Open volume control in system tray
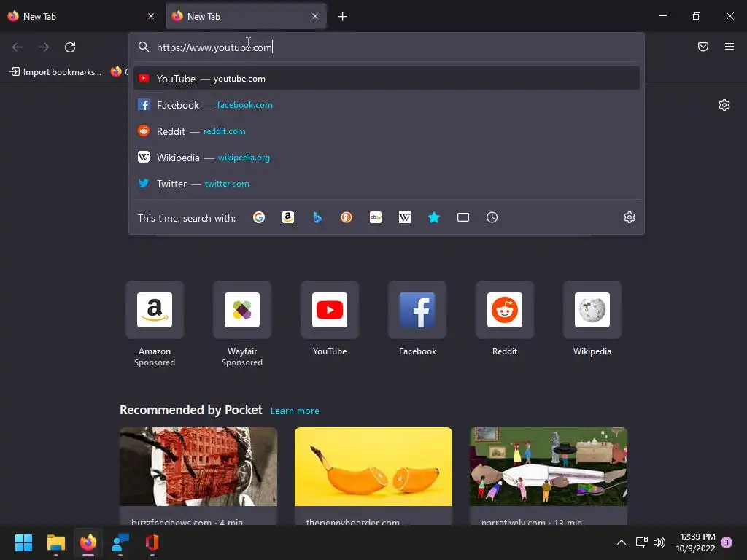747x560 pixels. pyautogui.click(x=659, y=542)
